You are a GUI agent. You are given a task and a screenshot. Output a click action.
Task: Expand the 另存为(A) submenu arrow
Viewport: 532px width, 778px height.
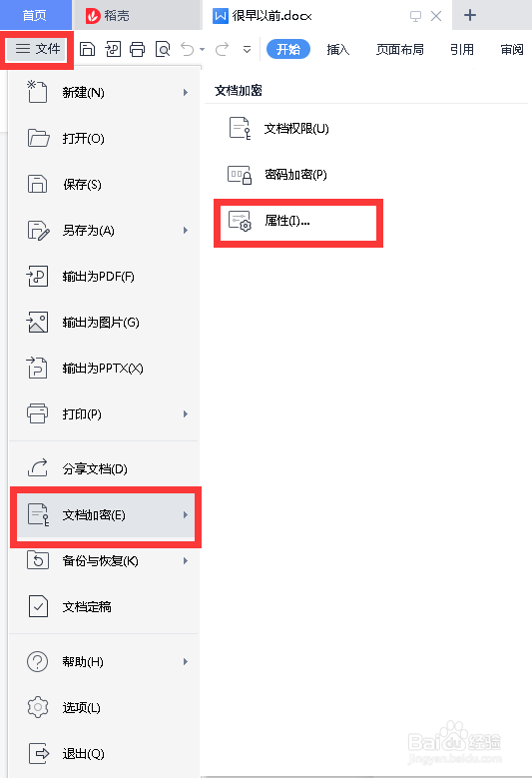[x=186, y=231]
